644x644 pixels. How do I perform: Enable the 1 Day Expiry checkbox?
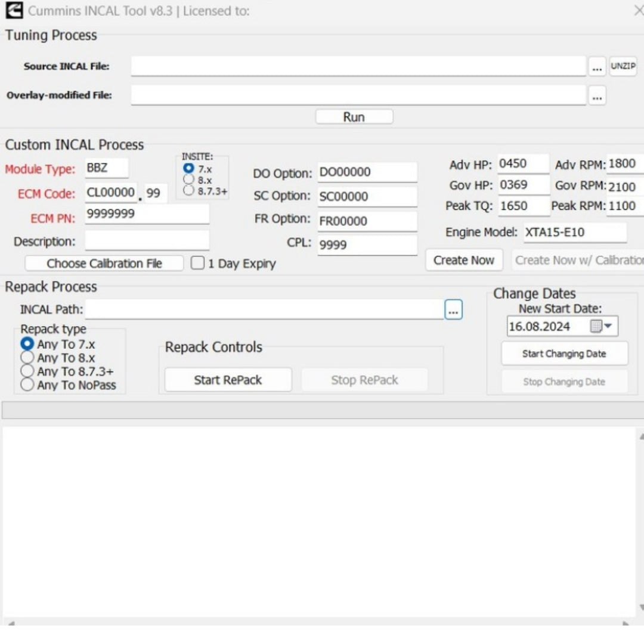click(x=197, y=263)
